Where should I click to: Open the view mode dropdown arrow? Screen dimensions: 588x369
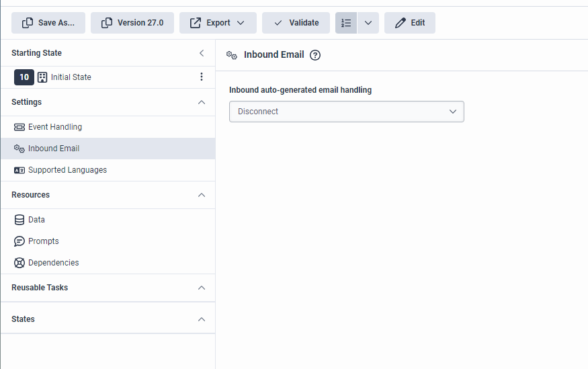click(368, 23)
